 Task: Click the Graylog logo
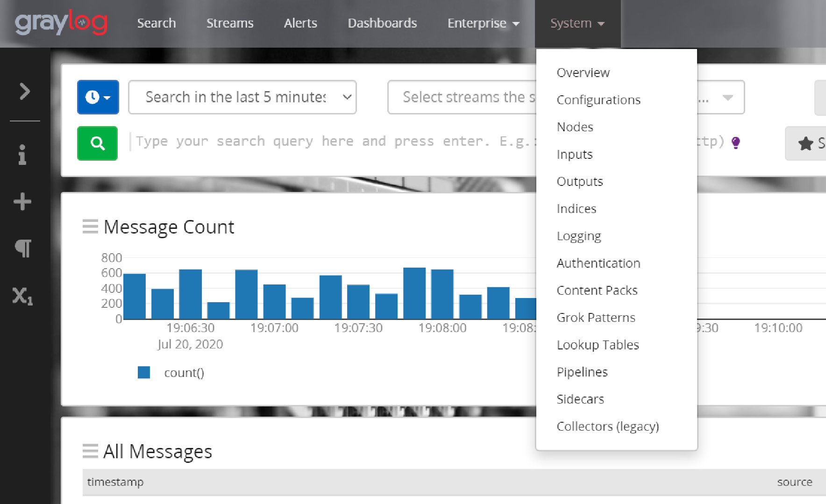[x=61, y=22]
